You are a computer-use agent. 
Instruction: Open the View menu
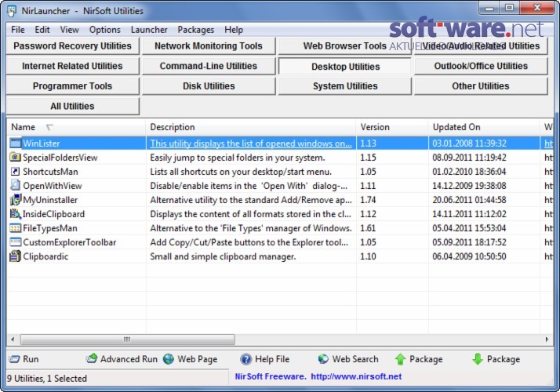tap(69, 30)
